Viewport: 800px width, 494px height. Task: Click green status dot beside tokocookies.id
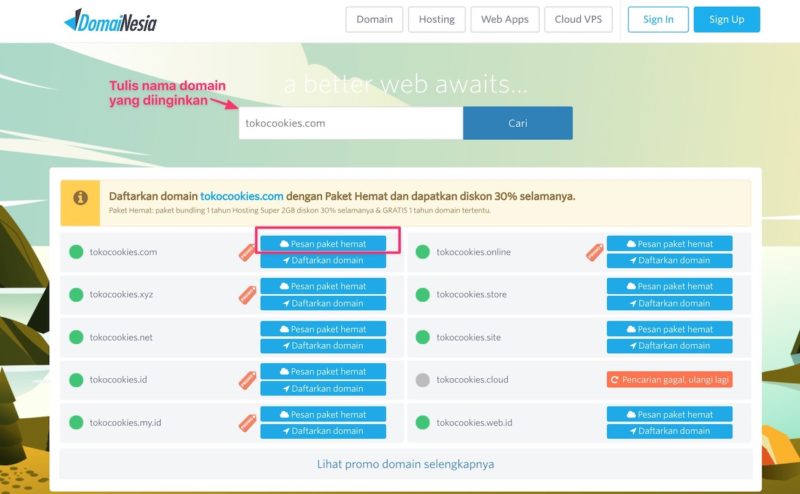[76, 380]
